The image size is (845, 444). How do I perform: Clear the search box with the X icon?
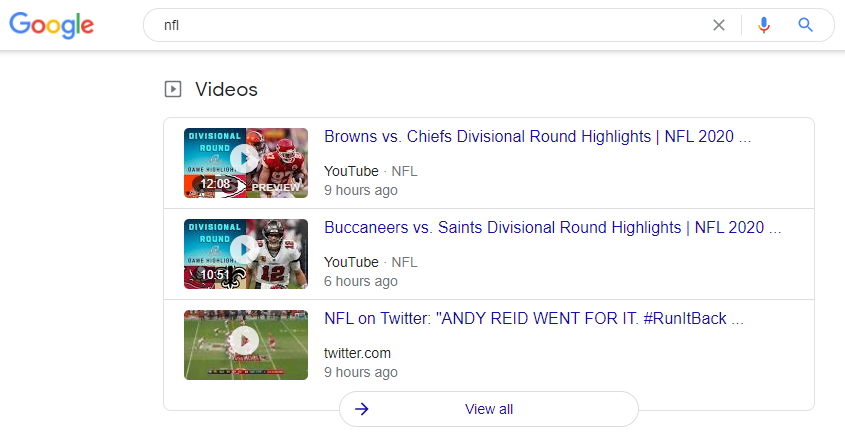pos(718,25)
